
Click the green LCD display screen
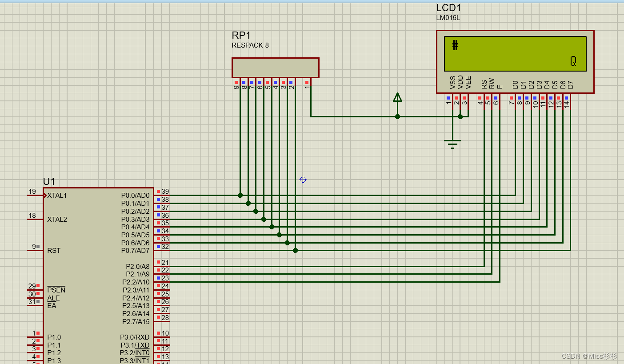[515, 54]
